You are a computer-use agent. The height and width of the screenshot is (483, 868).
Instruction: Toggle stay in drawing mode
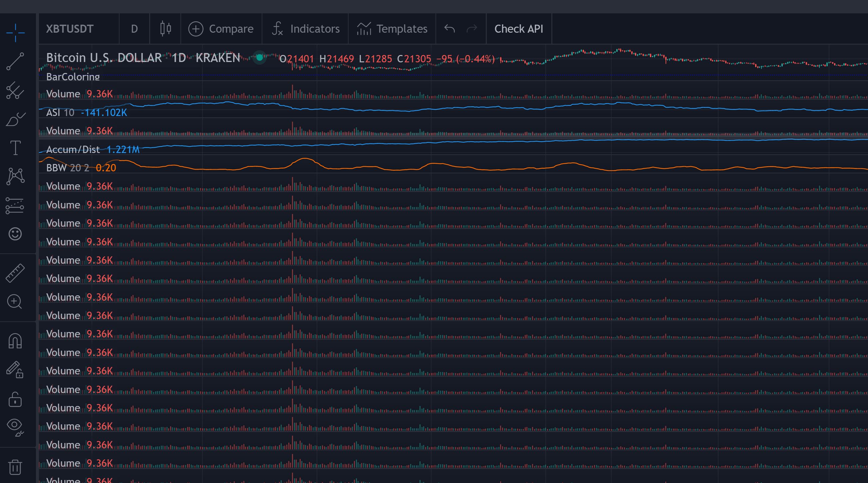(15, 370)
